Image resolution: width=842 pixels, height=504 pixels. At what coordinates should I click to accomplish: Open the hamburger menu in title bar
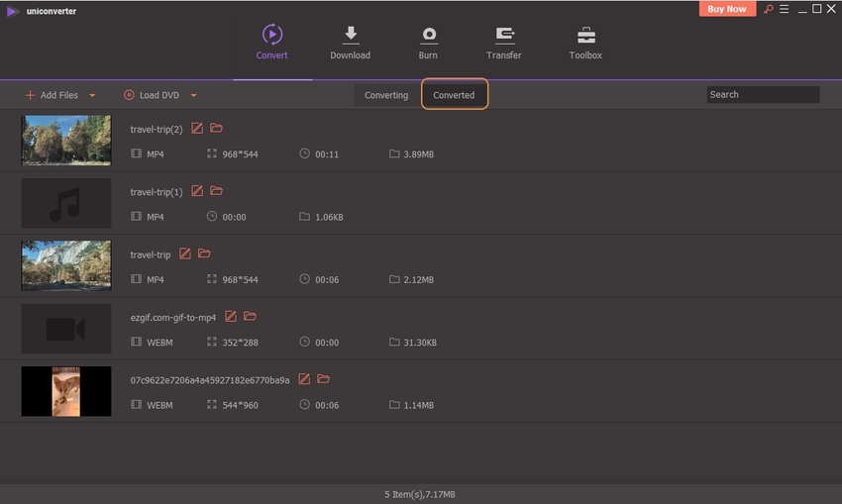(x=785, y=9)
